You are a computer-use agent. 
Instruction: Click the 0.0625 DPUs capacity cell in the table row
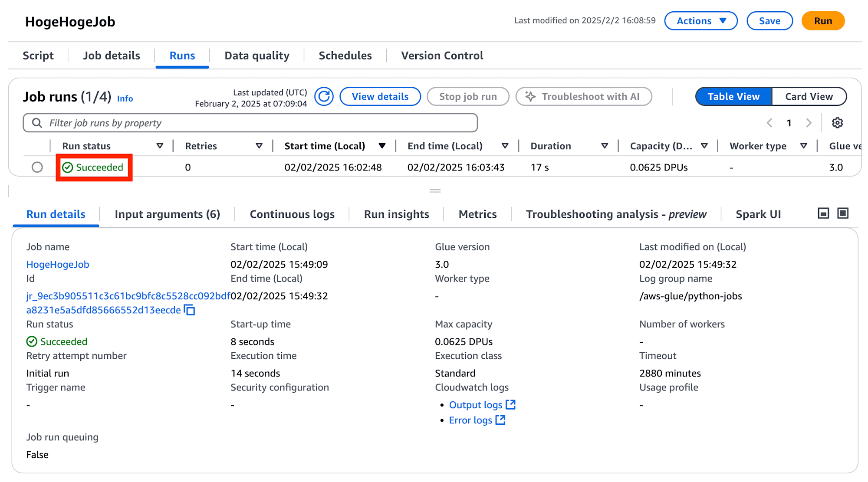click(658, 167)
